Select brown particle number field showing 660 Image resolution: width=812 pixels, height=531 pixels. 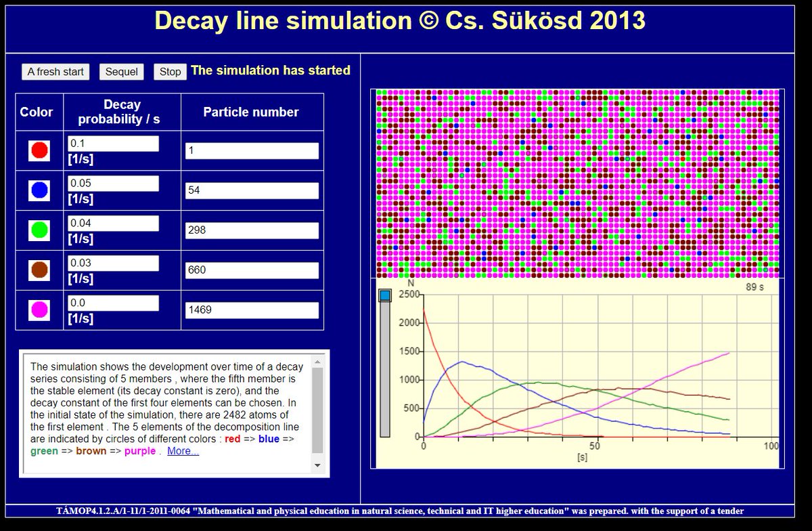[252, 271]
